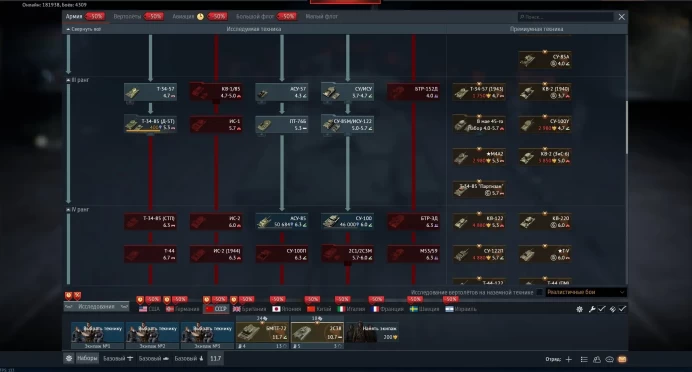Image resolution: width=692 pixels, height=372 pixels.
Task: Select the premium СУ-85А card
Action: pyautogui.click(x=545, y=60)
